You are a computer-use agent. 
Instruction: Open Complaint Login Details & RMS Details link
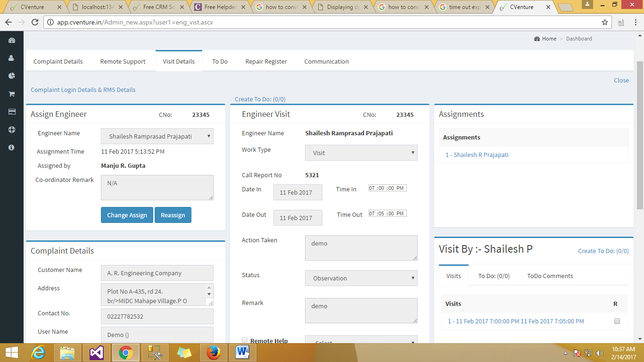click(x=83, y=90)
